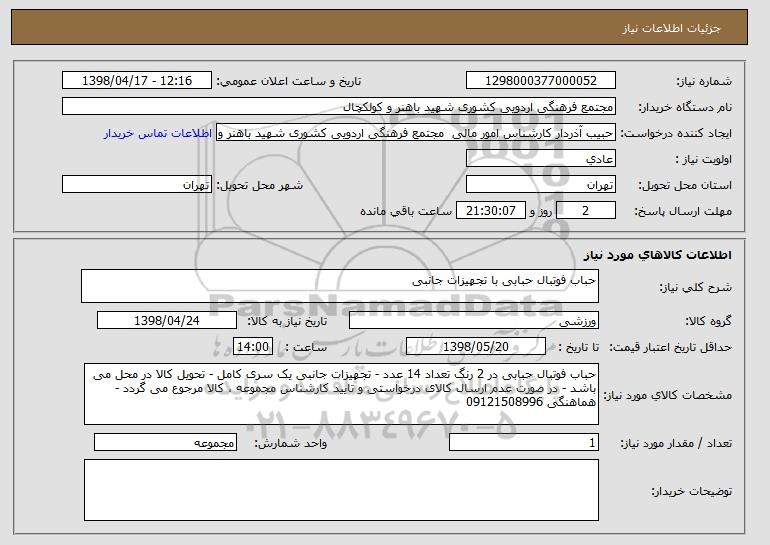Open the buyer contact info link اطلاعات تماس خریدار
Viewport: 770px width, 545px height.
[158, 134]
